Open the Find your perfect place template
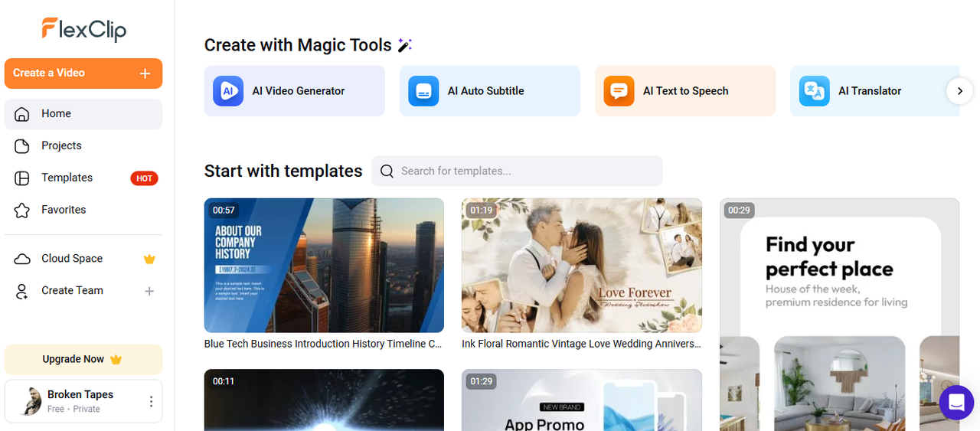 pos(839,315)
